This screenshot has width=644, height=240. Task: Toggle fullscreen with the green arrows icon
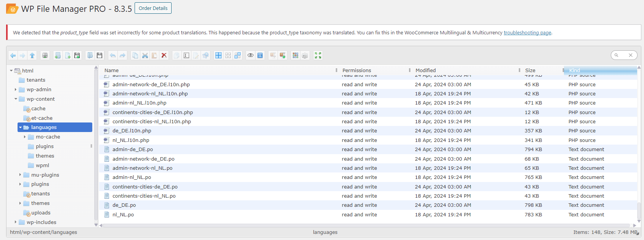(x=318, y=55)
